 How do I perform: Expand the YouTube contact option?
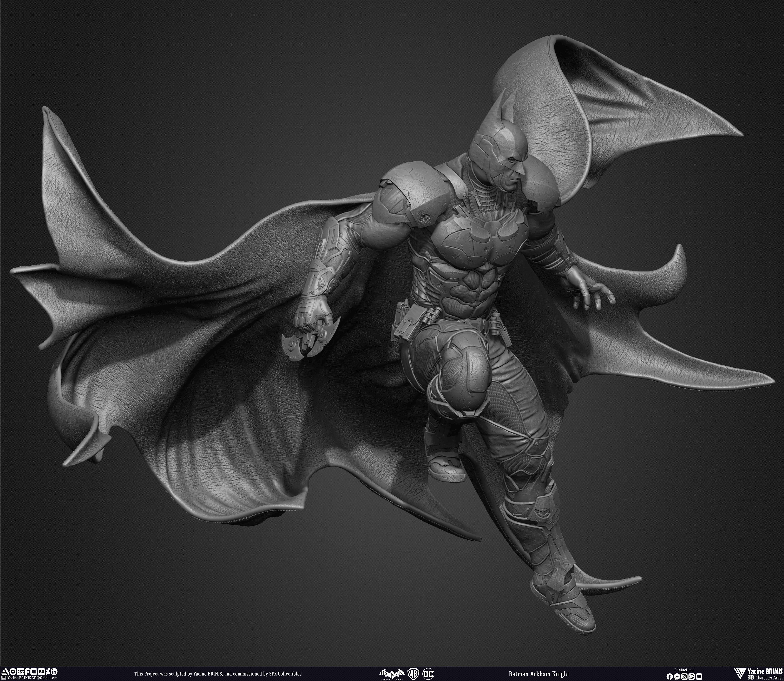point(34,672)
